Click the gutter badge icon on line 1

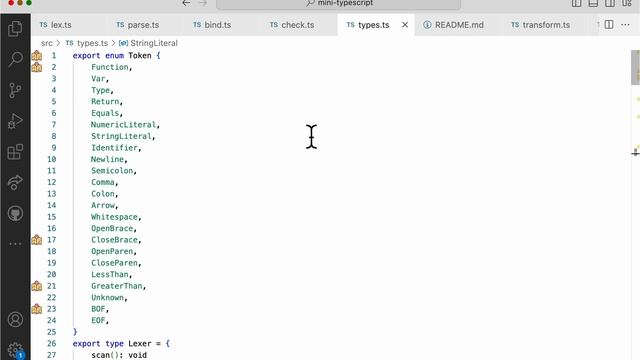point(37,56)
